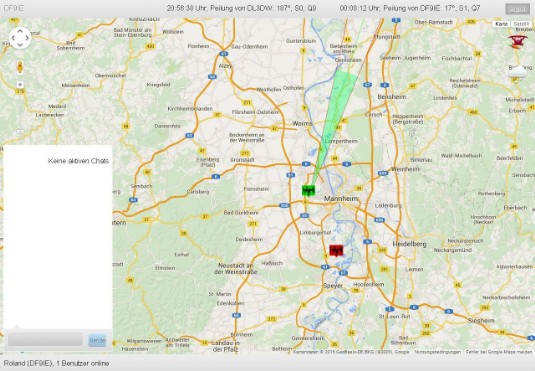This screenshot has width=535, height=371.
Task: Click the DL3DW bearing info in header
Action: point(241,8)
